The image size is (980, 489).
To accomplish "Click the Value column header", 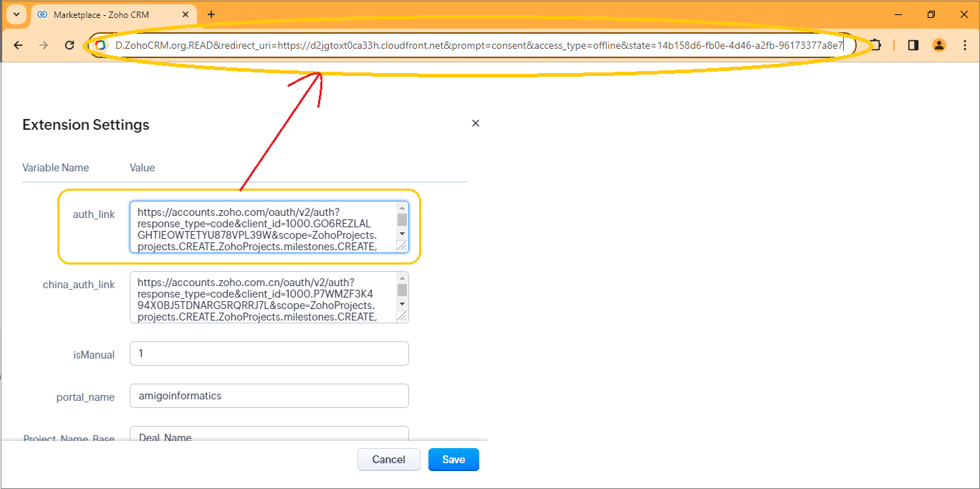I will [x=142, y=168].
